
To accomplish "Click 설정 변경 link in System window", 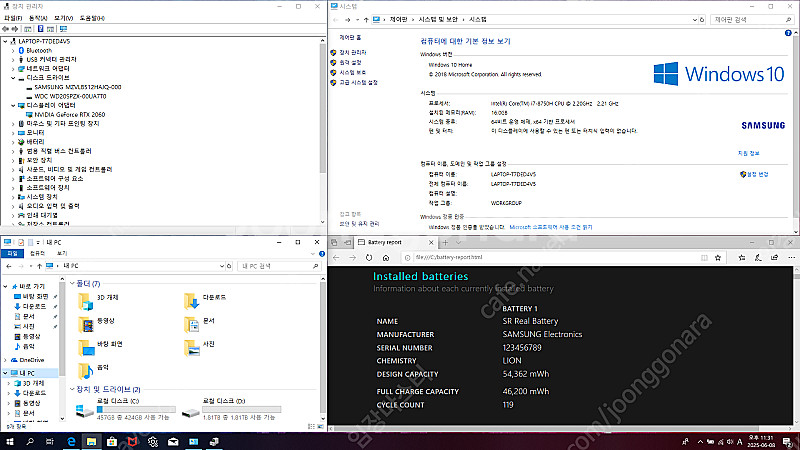I will tap(758, 174).
